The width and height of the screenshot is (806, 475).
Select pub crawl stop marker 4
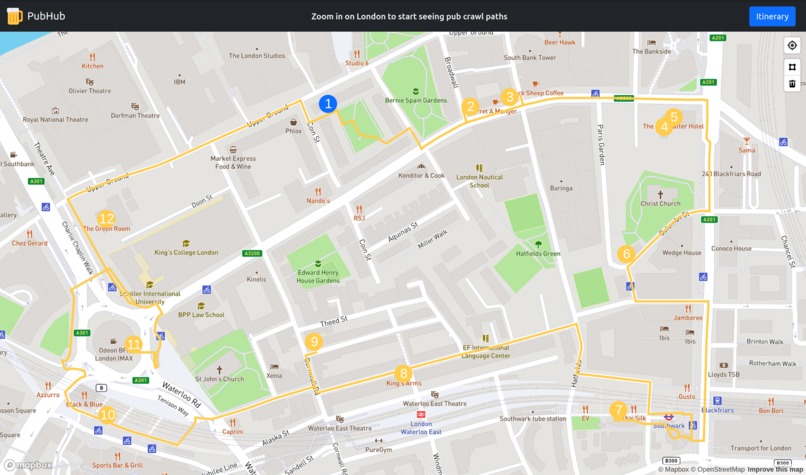pos(664,126)
